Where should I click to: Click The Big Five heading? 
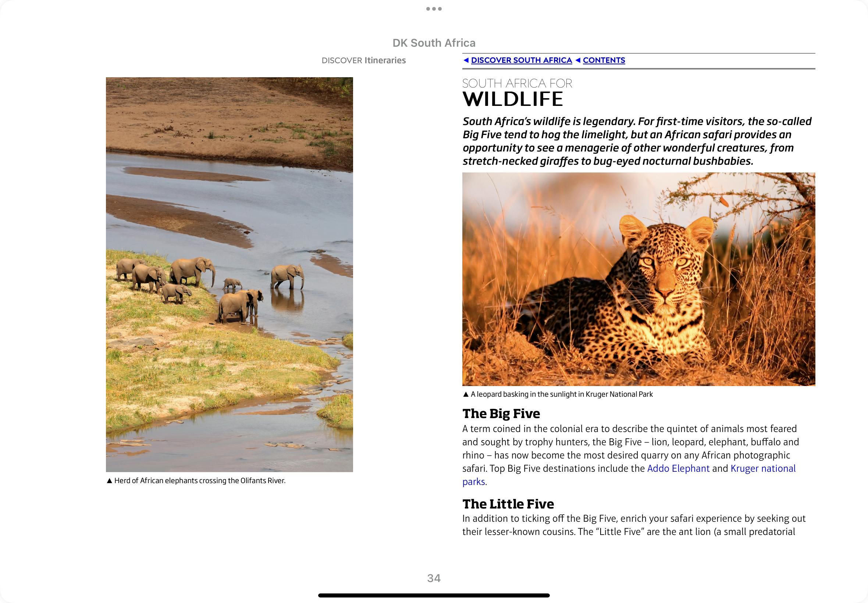pyautogui.click(x=501, y=413)
